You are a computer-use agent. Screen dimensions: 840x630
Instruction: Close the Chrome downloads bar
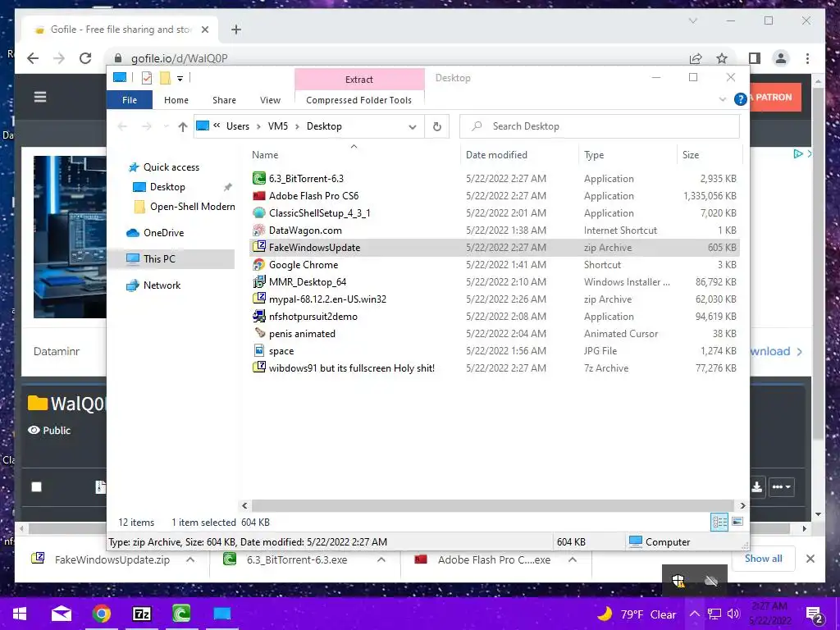click(810, 559)
